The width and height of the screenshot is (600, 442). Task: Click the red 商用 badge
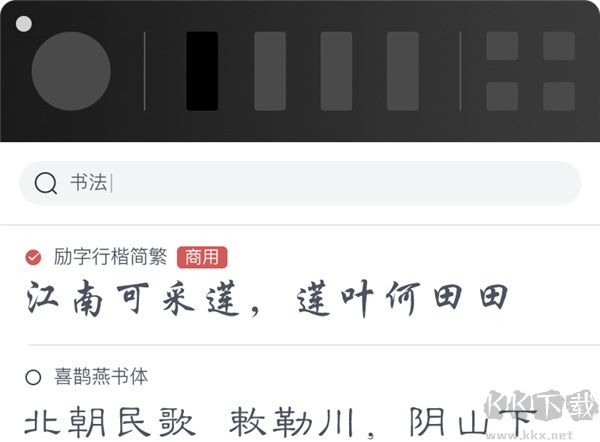click(202, 257)
